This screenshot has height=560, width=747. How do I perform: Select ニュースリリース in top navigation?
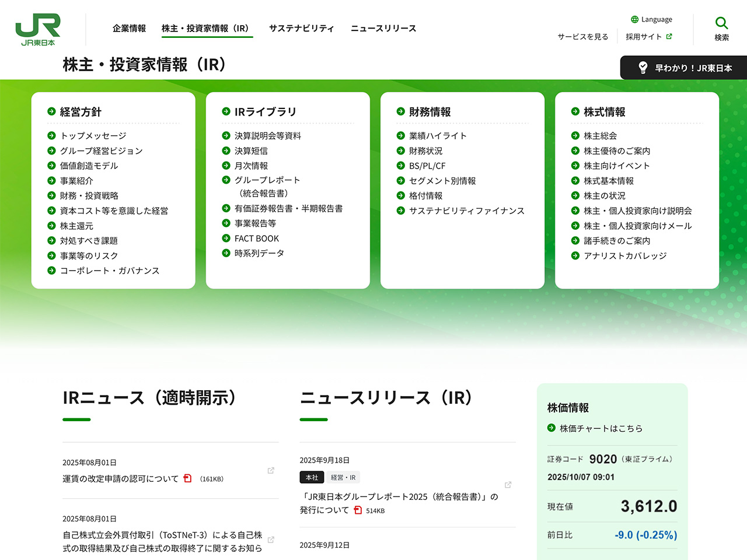pyautogui.click(x=383, y=29)
